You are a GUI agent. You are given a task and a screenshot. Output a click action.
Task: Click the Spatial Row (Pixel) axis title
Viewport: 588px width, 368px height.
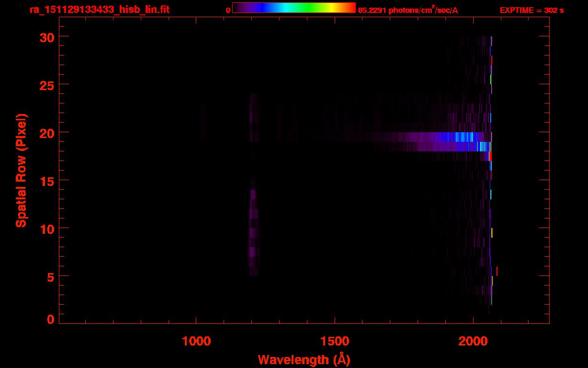tap(22, 170)
